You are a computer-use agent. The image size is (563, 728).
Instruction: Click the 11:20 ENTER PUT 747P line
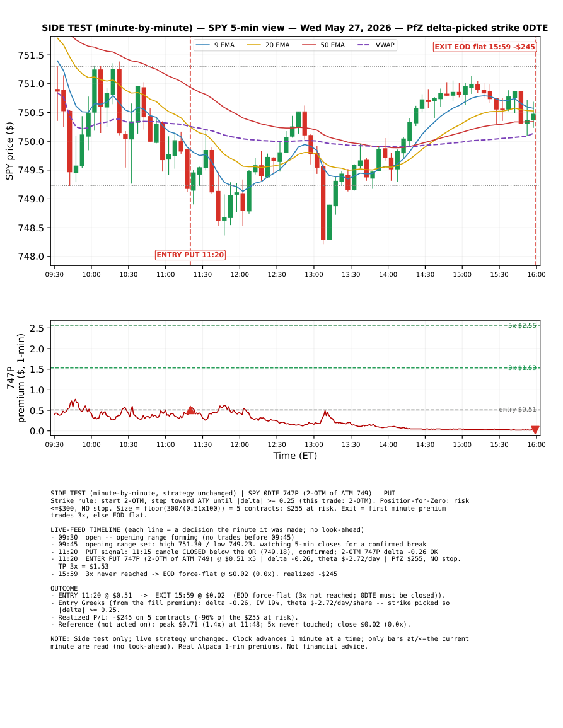(x=256, y=559)
